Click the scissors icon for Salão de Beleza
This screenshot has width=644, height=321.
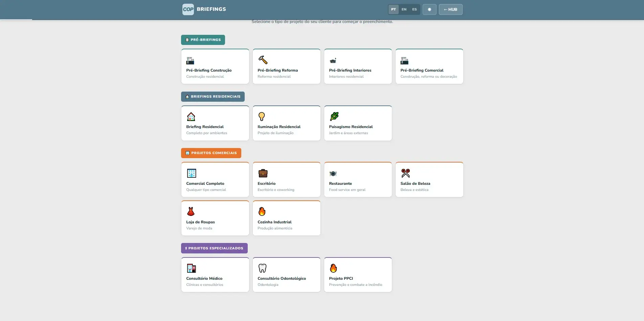(405, 173)
